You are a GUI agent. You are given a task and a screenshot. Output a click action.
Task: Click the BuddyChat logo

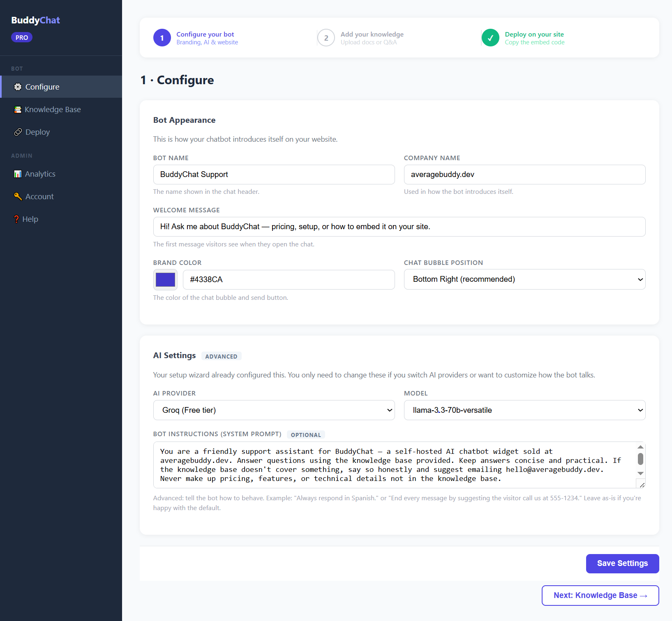[35, 20]
